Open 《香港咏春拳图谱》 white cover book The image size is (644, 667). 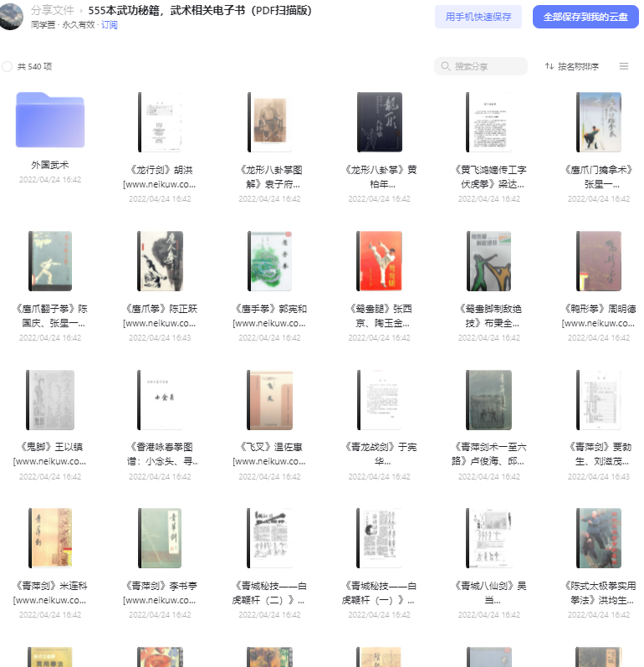tap(161, 400)
